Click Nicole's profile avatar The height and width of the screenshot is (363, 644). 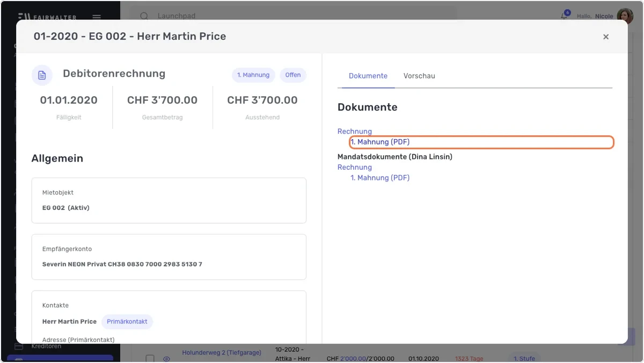[625, 16]
